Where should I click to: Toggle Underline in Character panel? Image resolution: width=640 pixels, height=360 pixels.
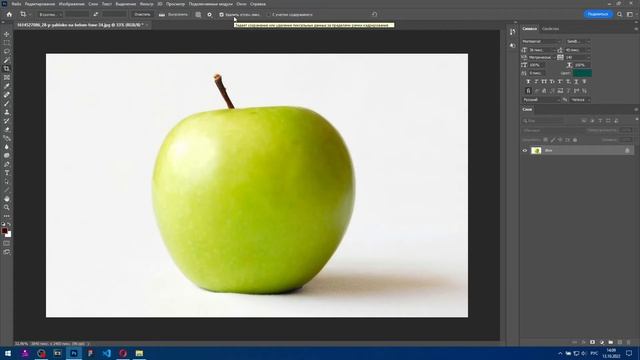(576, 82)
